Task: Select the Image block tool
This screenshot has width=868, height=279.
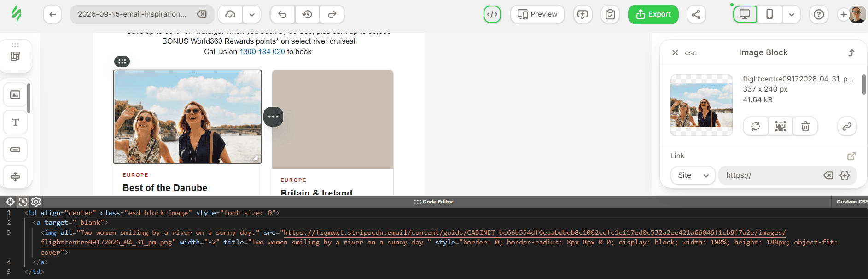Action: pos(15,94)
